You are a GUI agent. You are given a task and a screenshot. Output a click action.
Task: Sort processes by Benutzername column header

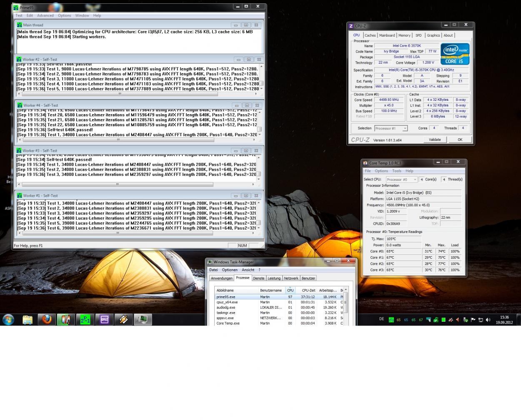click(x=272, y=290)
